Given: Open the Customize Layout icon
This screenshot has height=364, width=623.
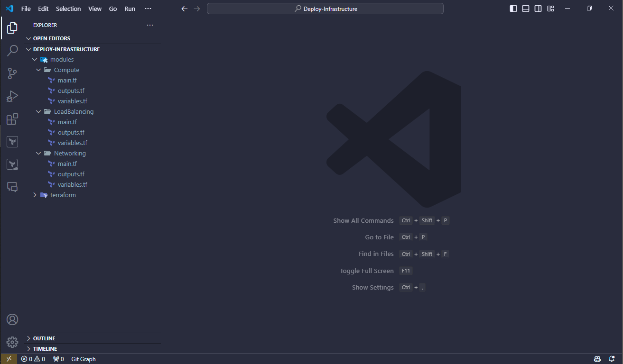Looking at the screenshot, I should 551,9.
